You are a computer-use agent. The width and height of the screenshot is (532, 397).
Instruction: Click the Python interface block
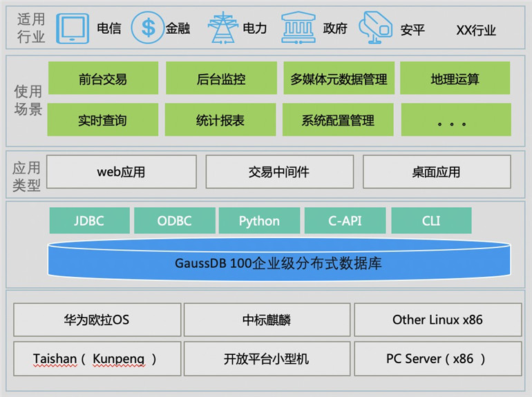click(259, 221)
